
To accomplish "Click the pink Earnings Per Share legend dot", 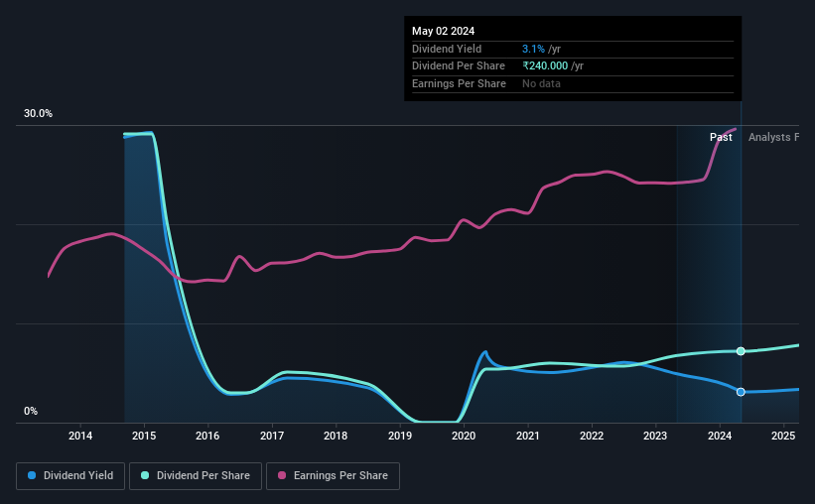I will pos(282,475).
